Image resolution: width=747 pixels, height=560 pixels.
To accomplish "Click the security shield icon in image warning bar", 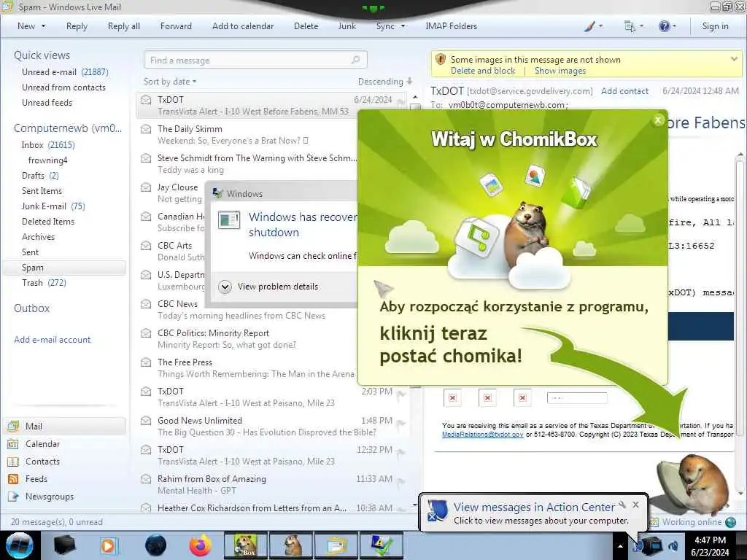I will pyautogui.click(x=441, y=60).
